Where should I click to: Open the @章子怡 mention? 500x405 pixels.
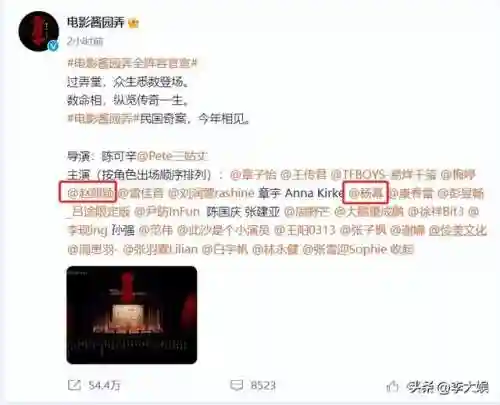[253, 174]
